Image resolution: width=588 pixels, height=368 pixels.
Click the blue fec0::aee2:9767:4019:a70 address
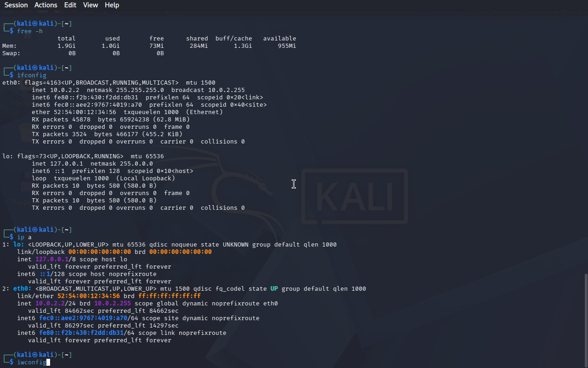coord(83,318)
